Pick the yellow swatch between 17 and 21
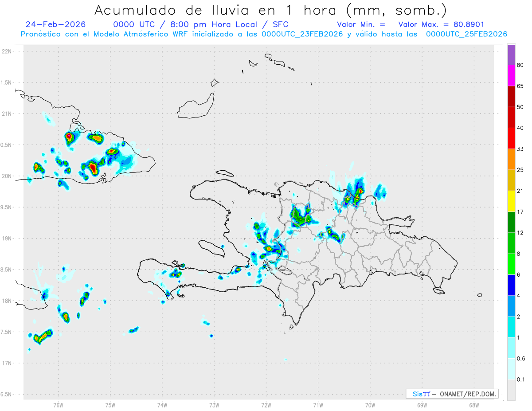 coord(511,201)
